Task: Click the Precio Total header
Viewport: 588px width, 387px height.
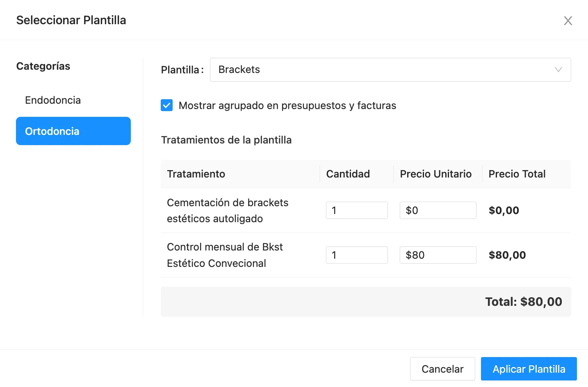Action: [x=517, y=174]
